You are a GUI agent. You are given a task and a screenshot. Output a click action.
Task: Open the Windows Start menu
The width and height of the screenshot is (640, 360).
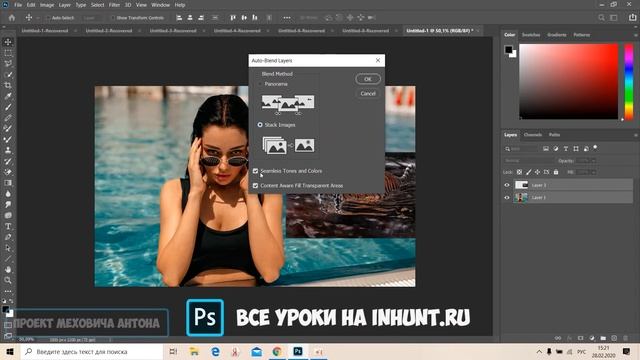(x=10, y=351)
